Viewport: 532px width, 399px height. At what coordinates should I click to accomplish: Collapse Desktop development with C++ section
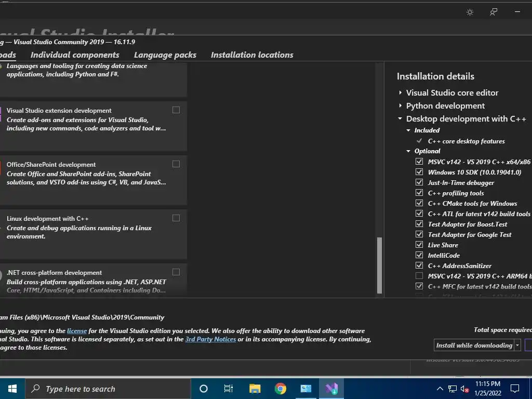point(400,118)
